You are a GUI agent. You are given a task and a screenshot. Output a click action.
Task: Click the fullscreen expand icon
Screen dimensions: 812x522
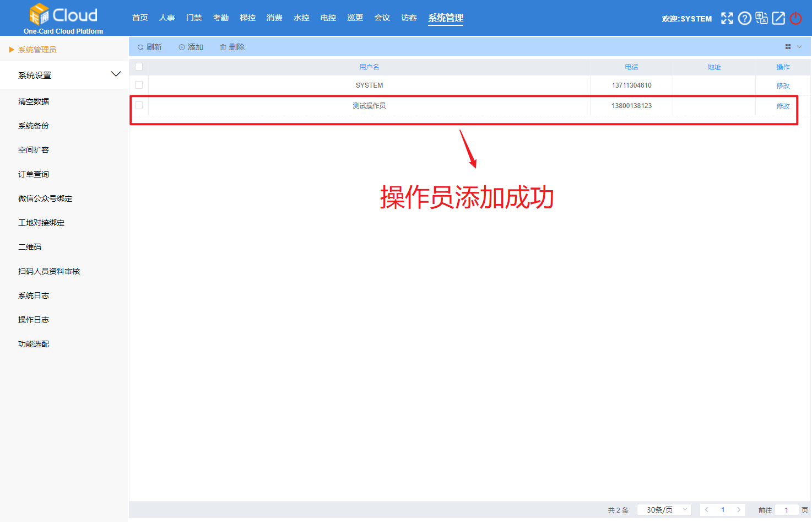click(727, 18)
